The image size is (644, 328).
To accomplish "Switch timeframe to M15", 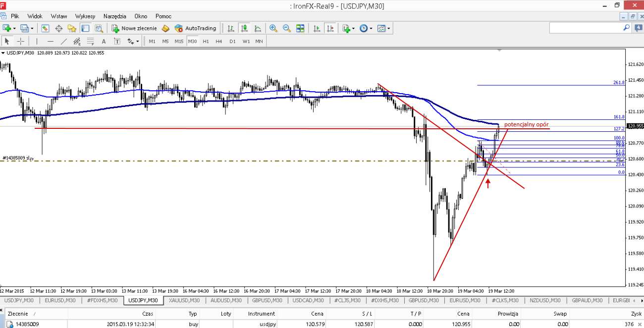I will pyautogui.click(x=179, y=41).
